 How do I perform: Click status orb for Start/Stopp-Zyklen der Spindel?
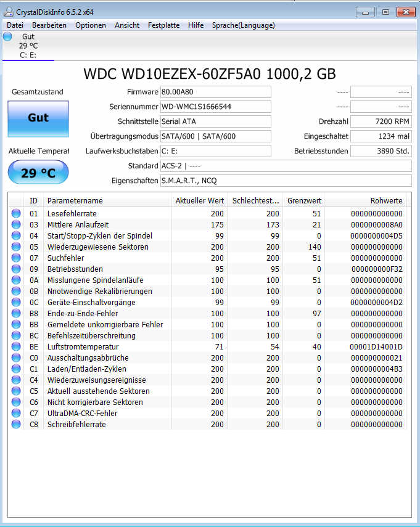[x=16, y=235]
